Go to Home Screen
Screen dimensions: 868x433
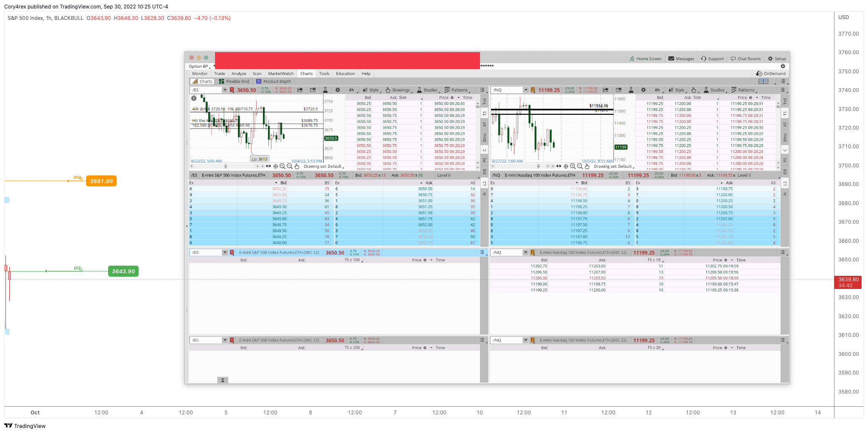(645, 58)
